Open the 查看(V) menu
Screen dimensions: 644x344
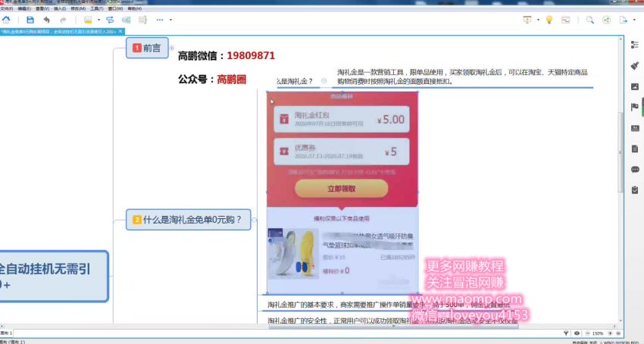pyautogui.click(x=42, y=8)
